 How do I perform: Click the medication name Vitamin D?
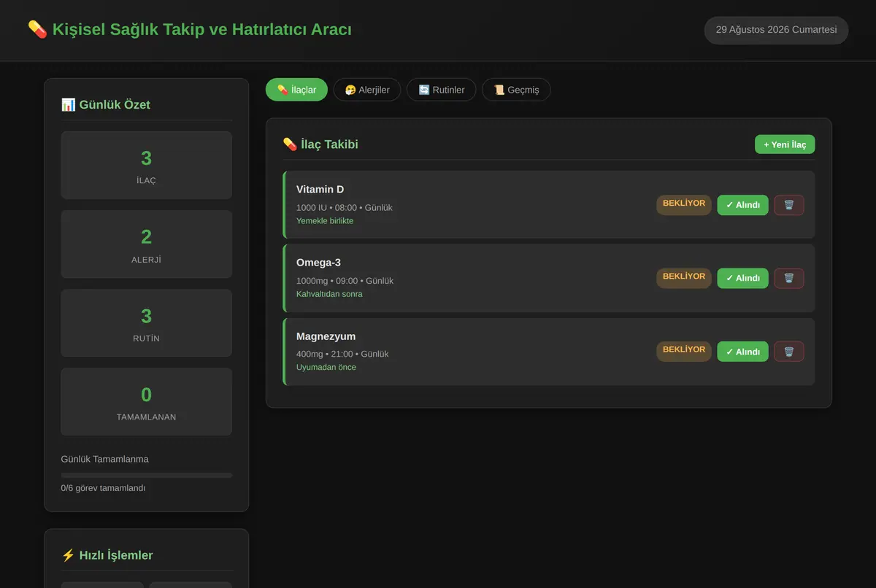point(320,190)
